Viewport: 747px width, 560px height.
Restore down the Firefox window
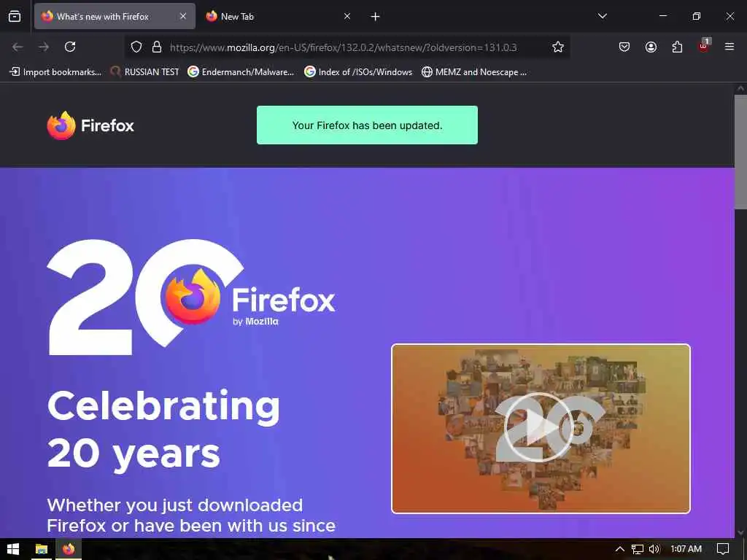tap(697, 16)
